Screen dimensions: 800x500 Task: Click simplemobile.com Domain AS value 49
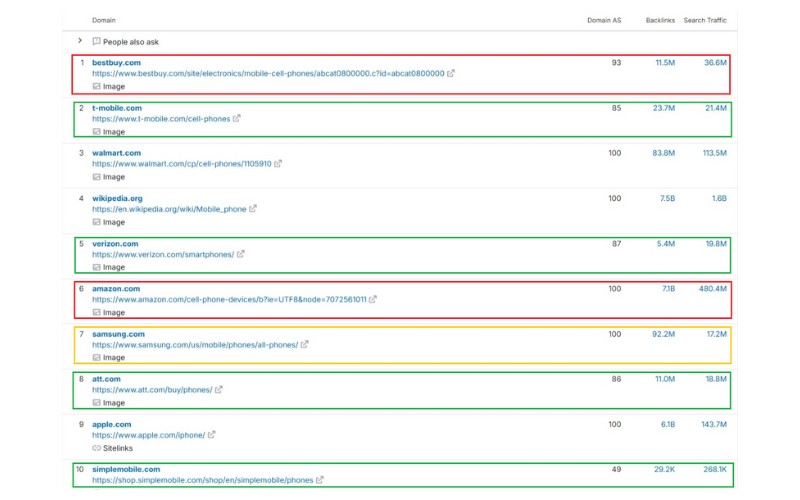(616, 469)
